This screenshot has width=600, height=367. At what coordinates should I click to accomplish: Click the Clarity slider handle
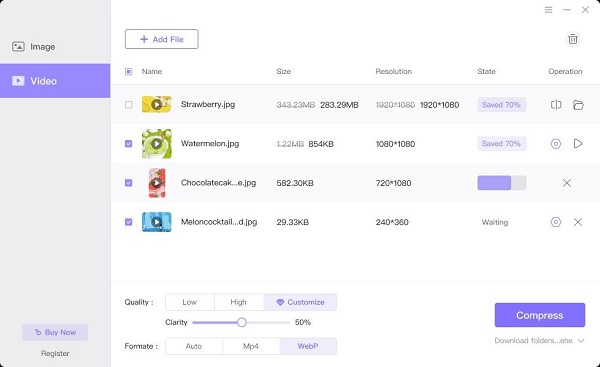pos(241,322)
